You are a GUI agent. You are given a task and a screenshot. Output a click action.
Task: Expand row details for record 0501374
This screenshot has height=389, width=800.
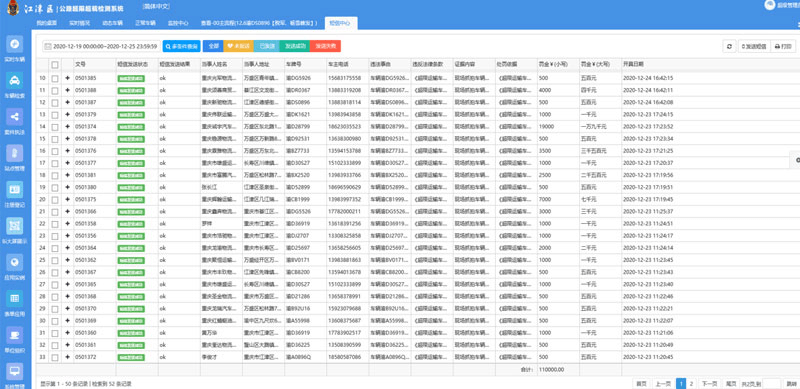click(x=67, y=127)
